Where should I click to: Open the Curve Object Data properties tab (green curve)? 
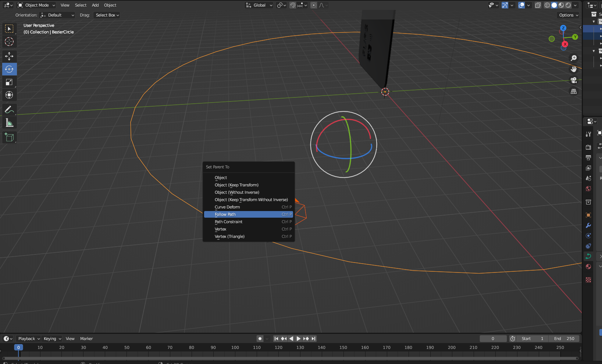click(588, 256)
